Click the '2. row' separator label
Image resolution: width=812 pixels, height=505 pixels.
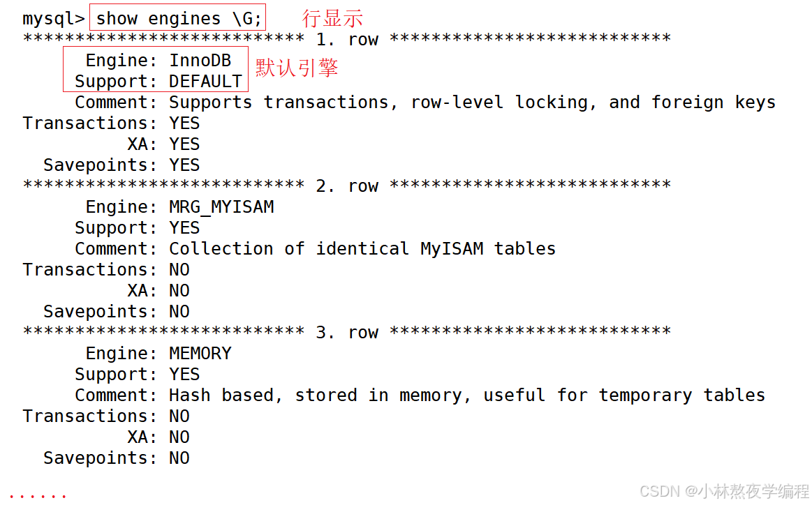(x=347, y=186)
